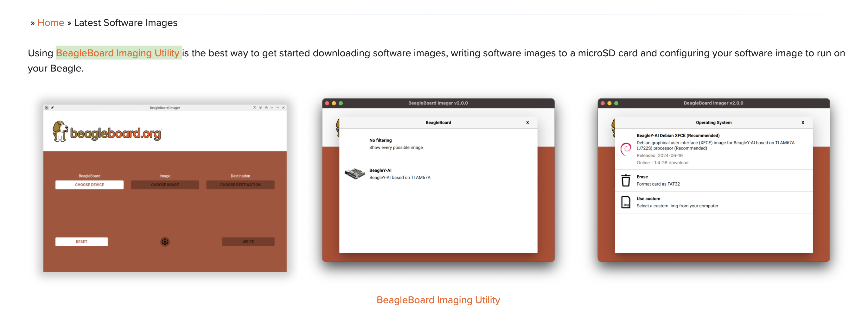Select the BeagleY-AI device row

pyautogui.click(x=438, y=174)
